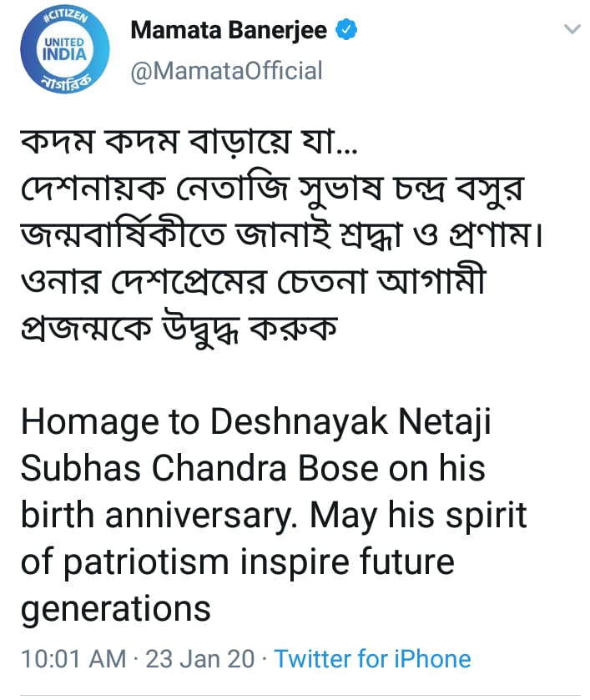The height and width of the screenshot is (700, 590).
Task: Click the 23 Jan 20 date
Action: pos(200,659)
